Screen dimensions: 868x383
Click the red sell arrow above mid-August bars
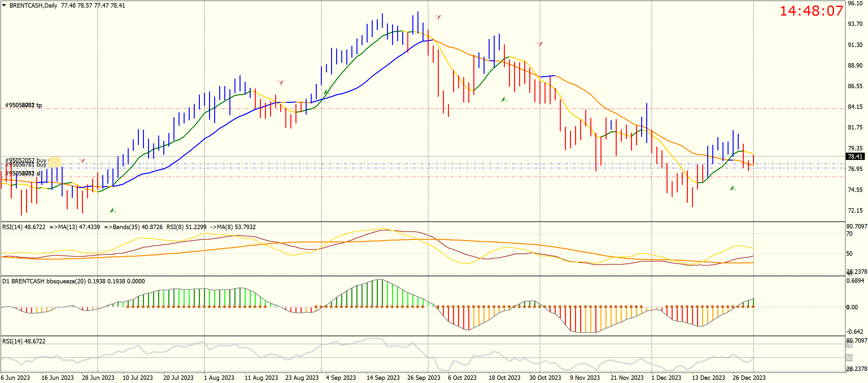point(280,83)
